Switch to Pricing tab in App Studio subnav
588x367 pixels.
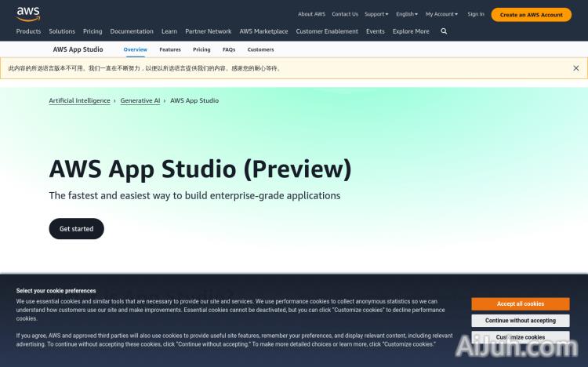tap(201, 49)
